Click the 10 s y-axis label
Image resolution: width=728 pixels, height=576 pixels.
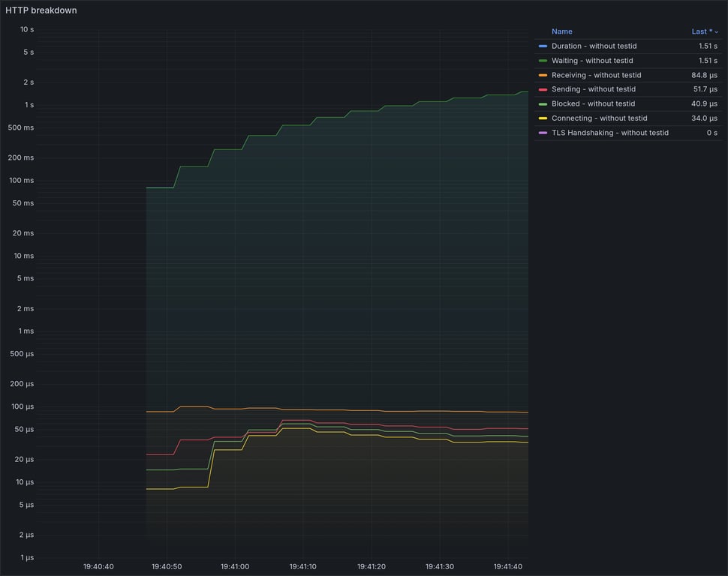27,29
